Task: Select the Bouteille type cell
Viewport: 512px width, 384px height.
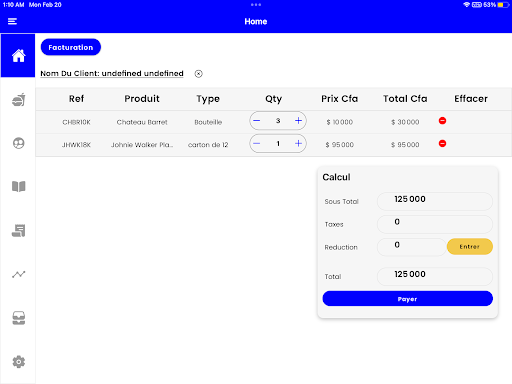Action: (x=208, y=122)
